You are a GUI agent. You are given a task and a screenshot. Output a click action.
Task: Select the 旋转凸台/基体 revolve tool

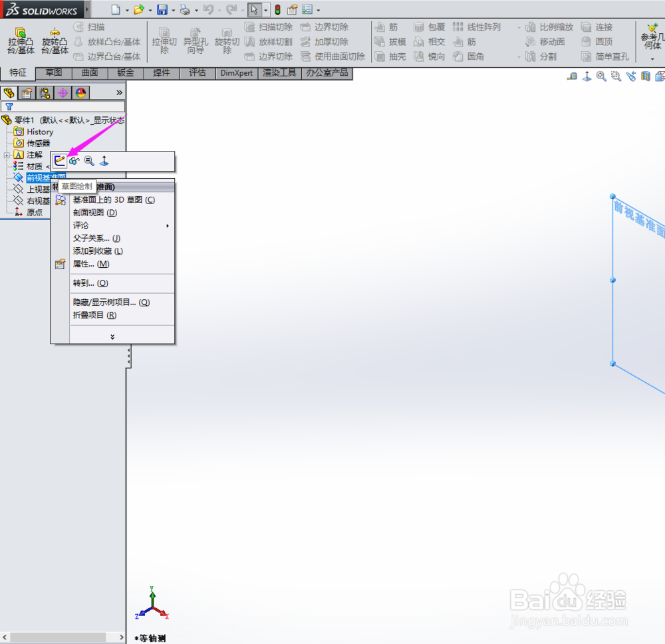[x=54, y=40]
